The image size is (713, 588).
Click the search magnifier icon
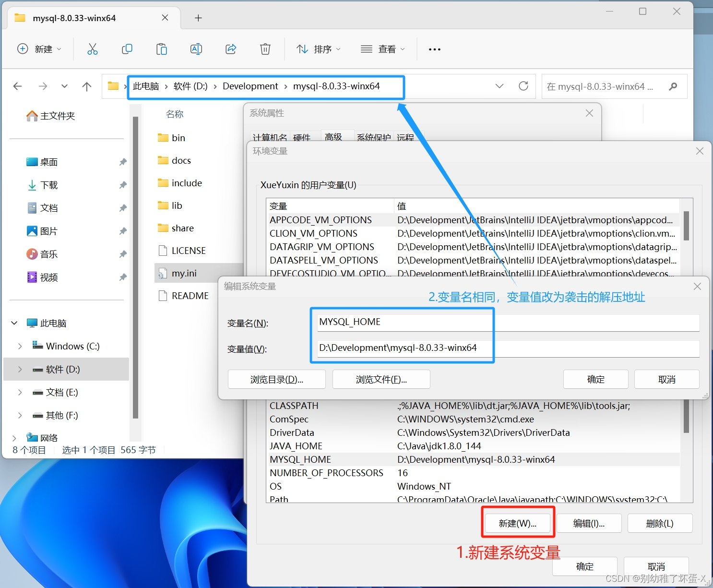point(673,86)
